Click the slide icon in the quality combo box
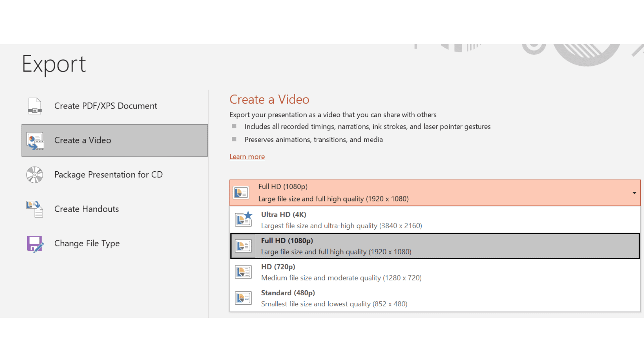 241,193
